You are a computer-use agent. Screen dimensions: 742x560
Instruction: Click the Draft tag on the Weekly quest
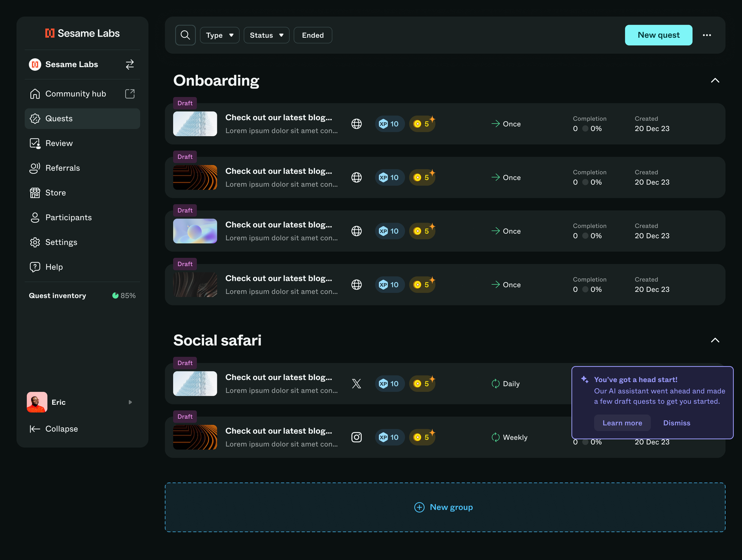[185, 417]
